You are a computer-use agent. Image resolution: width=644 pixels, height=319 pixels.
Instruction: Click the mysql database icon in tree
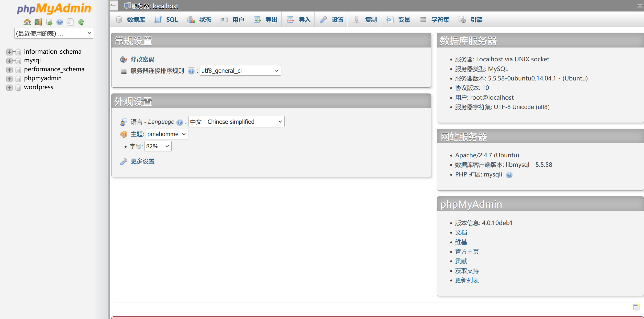click(18, 61)
